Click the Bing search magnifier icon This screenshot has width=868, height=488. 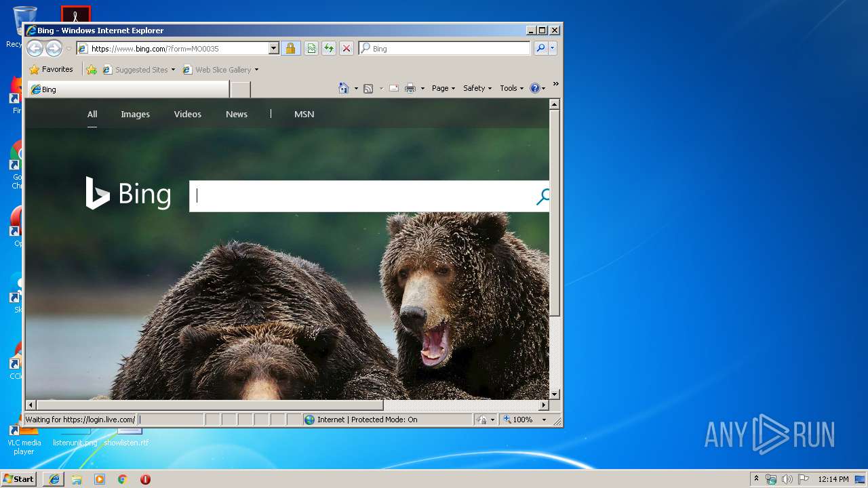pos(542,197)
